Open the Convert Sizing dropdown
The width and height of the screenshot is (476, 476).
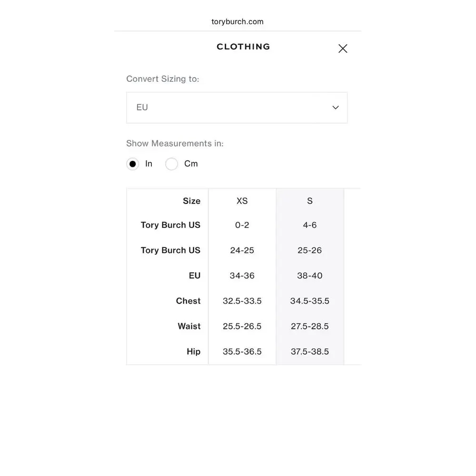click(x=237, y=108)
